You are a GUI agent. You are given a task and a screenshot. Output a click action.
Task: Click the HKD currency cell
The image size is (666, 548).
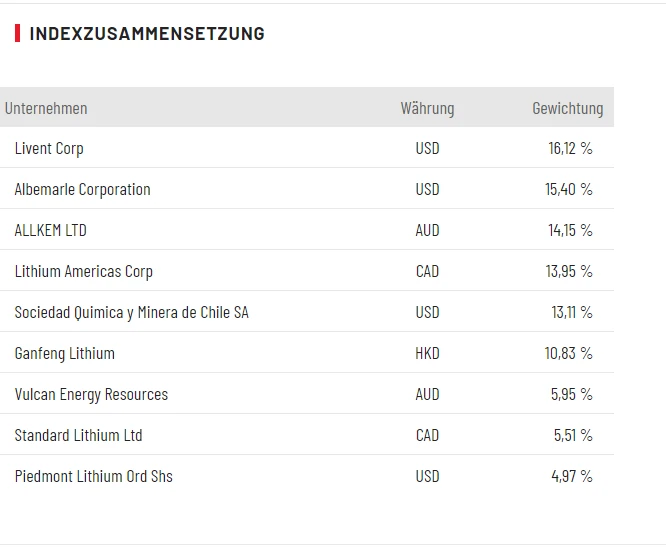pos(427,353)
